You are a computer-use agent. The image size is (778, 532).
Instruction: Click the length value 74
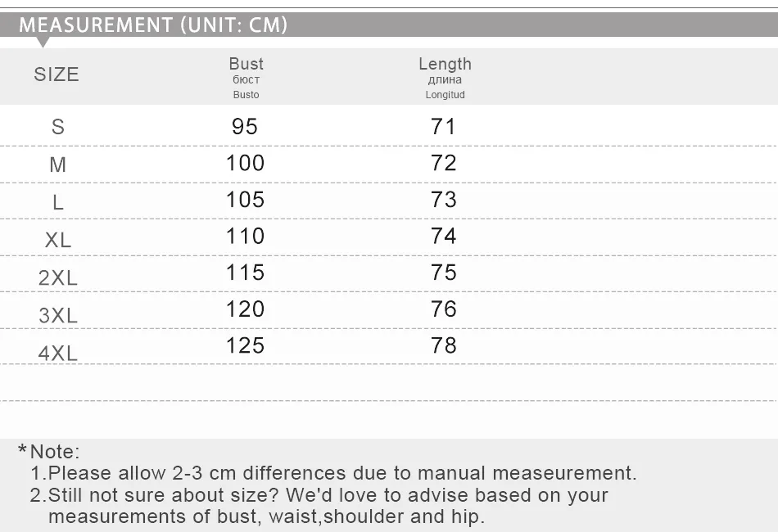pyautogui.click(x=444, y=236)
